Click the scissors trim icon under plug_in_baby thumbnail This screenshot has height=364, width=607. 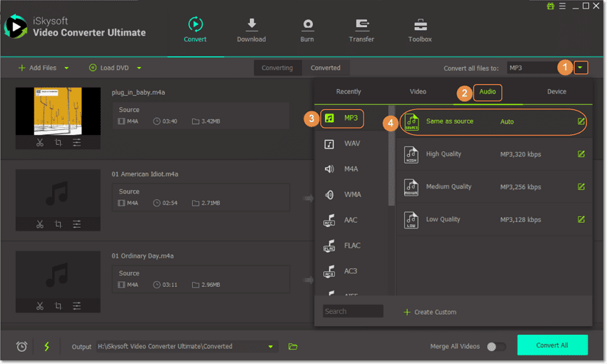point(40,143)
